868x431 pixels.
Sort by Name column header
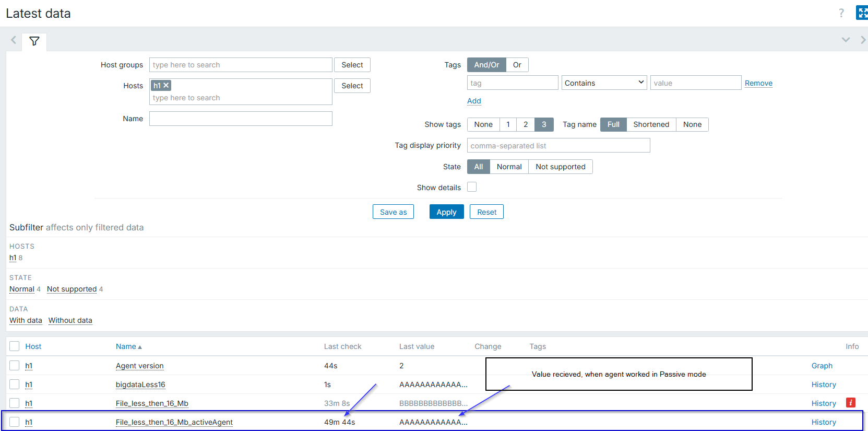click(x=126, y=346)
